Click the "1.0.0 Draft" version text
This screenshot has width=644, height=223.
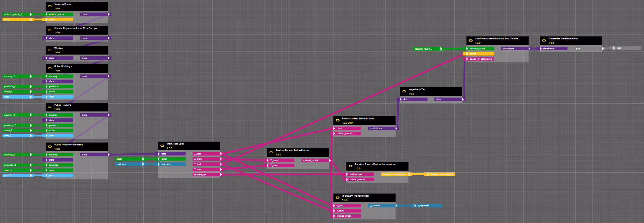[347, 123]
